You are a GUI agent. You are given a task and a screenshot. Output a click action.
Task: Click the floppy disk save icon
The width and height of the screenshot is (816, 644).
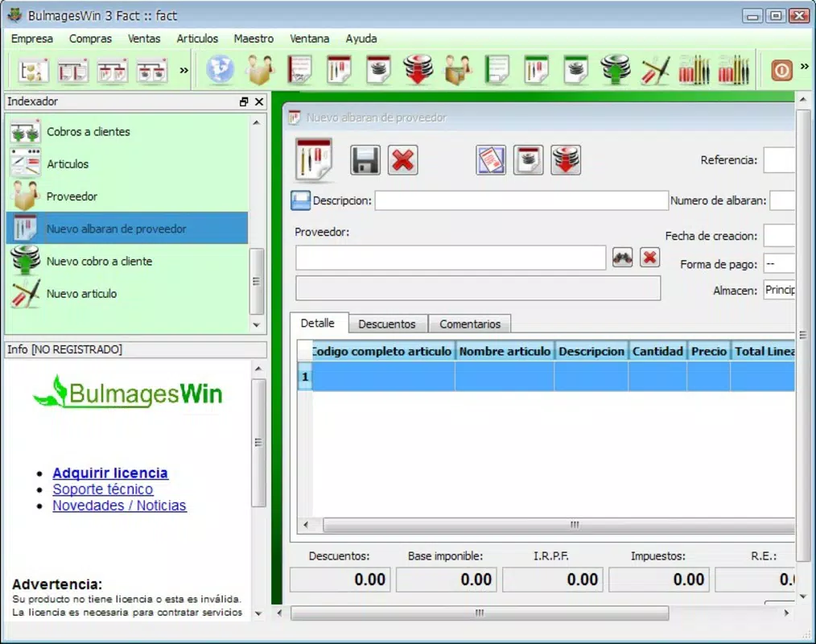pyautogui.click(x=365, y=160)
